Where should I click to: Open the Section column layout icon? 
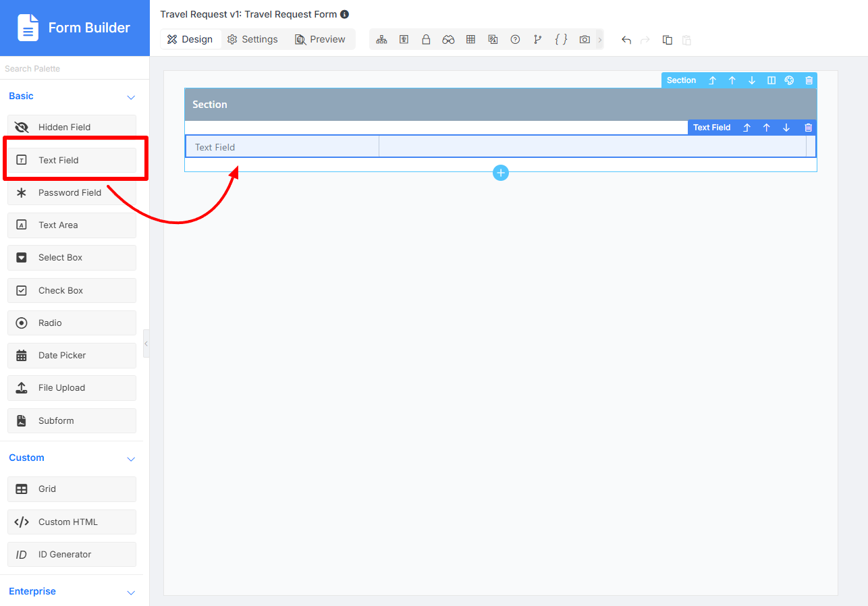771,80
